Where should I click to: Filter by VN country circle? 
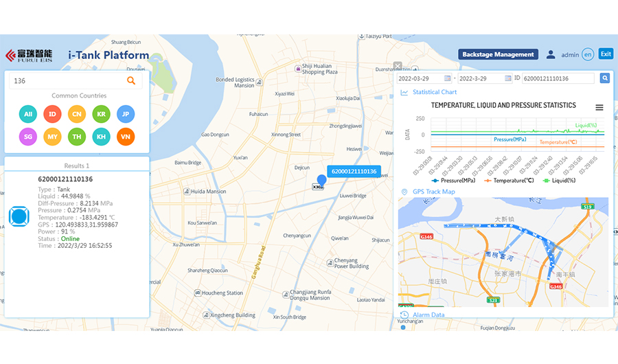point(126,137)
